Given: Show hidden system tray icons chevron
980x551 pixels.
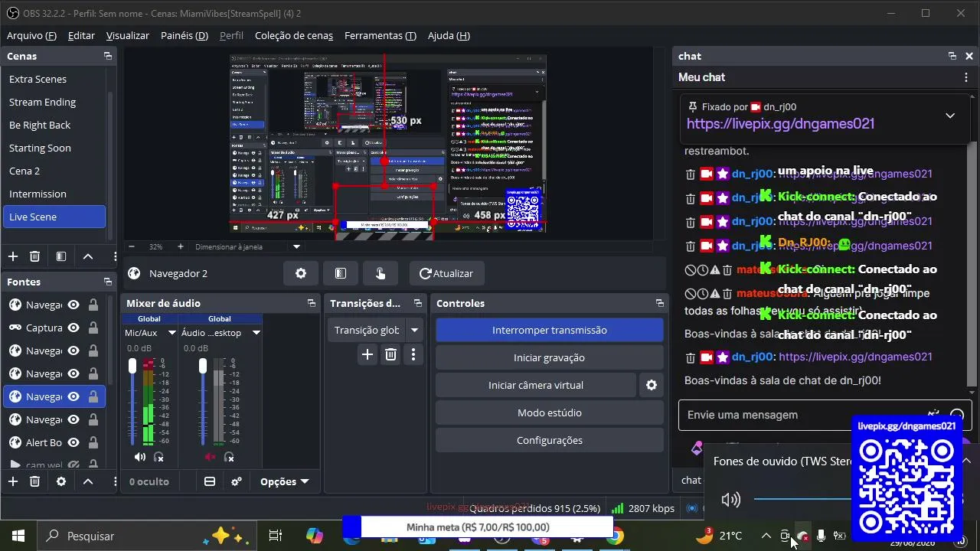Looking at the screenshot, I should coord(766,536).
